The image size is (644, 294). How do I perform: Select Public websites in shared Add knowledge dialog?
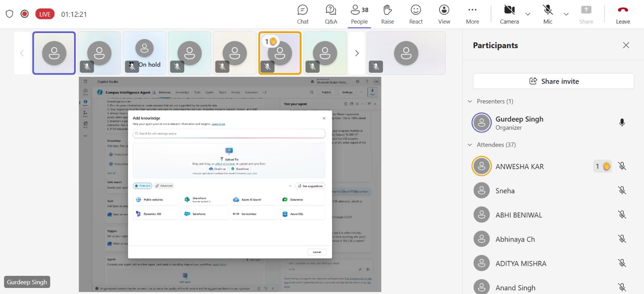[x=155, y=199]
